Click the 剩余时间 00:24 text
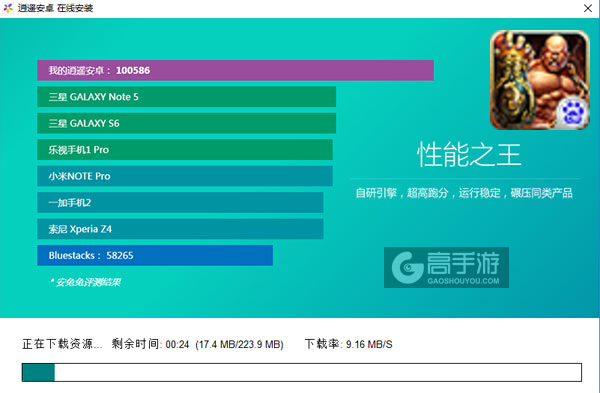Viewport: 600px width, 393px height. [x=150, y=344]
